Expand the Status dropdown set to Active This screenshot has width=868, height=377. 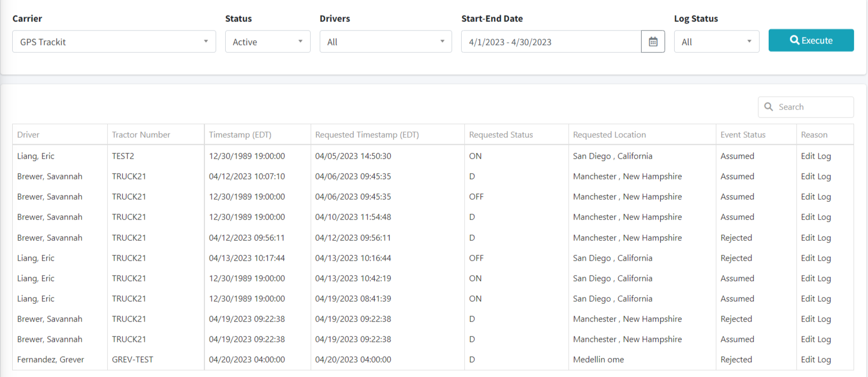tap(268, 42)
